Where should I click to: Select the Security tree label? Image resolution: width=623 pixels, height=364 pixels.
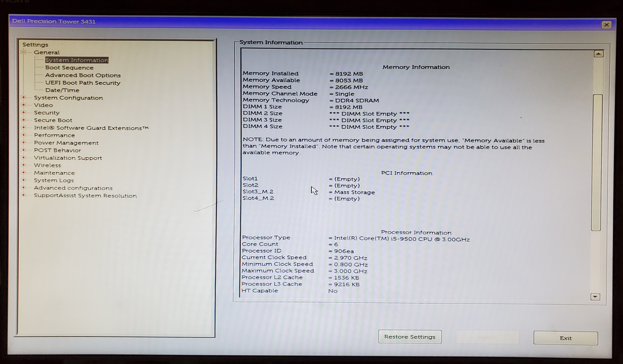(x=46, y=113)
